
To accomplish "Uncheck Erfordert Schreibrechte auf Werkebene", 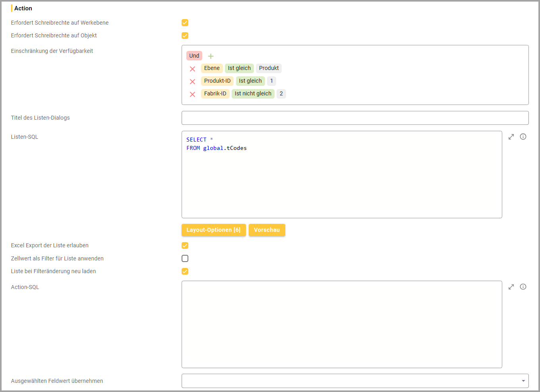I will [185, 23].
